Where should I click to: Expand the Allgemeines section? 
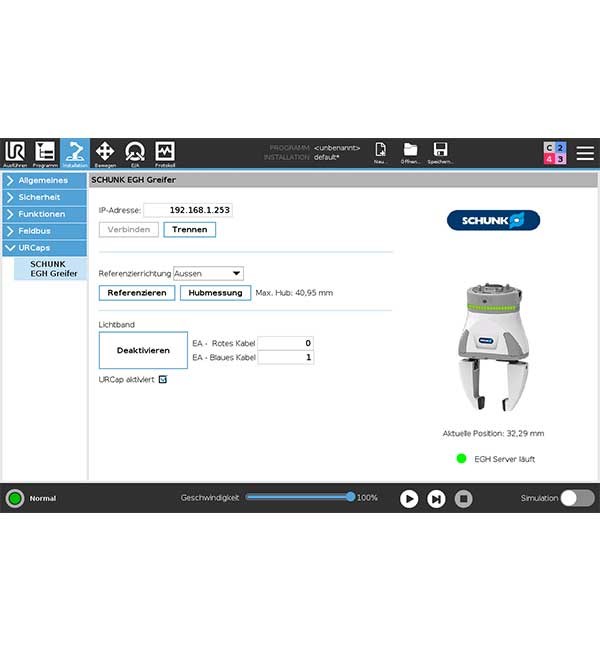pyautogui.click(x=45, y=180)
